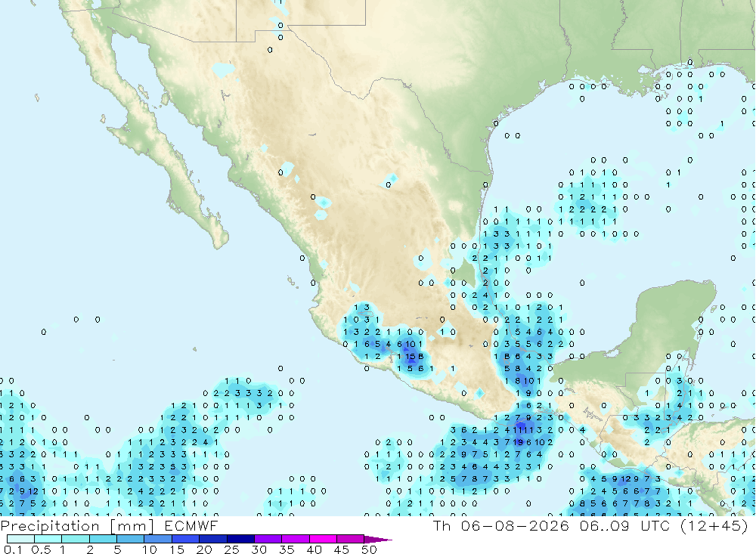Click the legend tick label "40"
The image size is (756, 554).
click(314, 549)
